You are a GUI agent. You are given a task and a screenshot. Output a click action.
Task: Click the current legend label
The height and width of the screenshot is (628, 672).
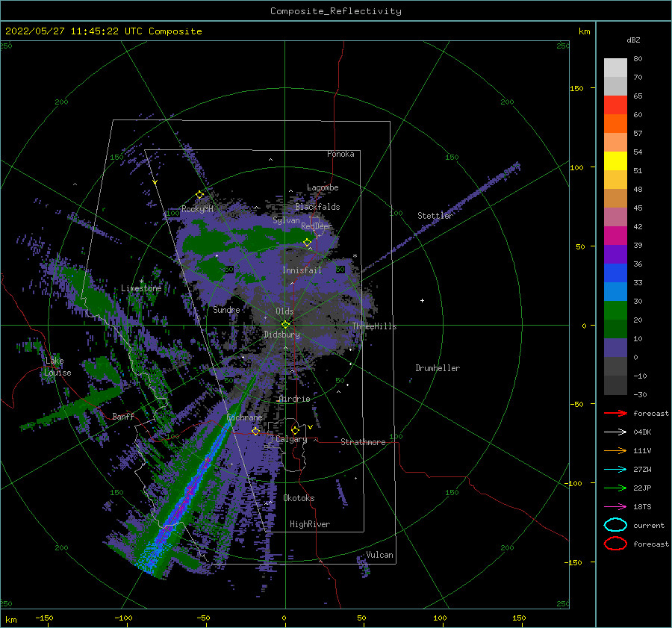coord(649,525)
